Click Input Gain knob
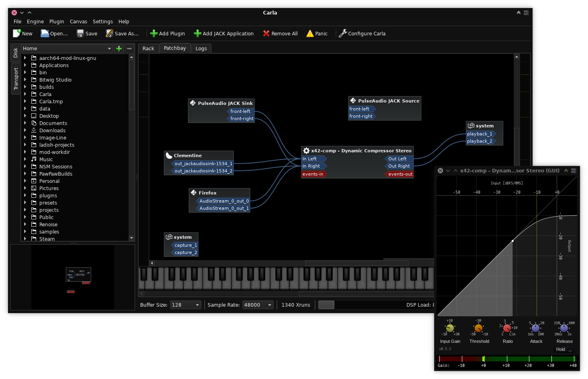 [450, 328]
